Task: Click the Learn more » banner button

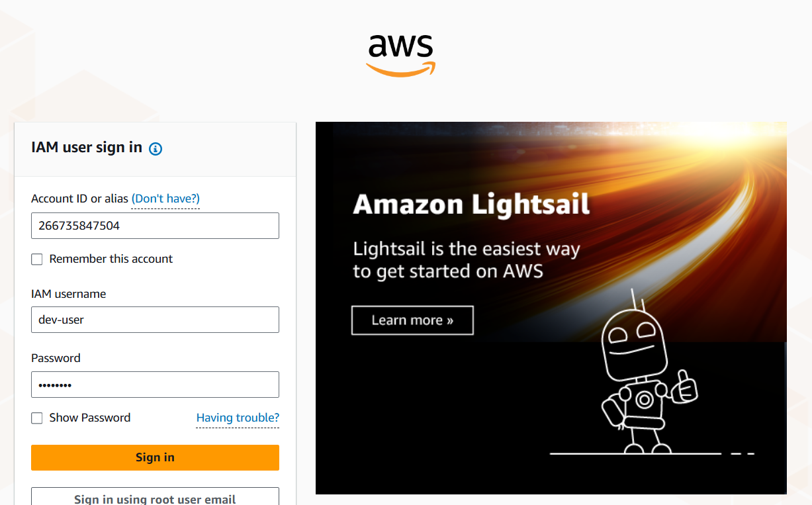Action: (x=412, y=320)
